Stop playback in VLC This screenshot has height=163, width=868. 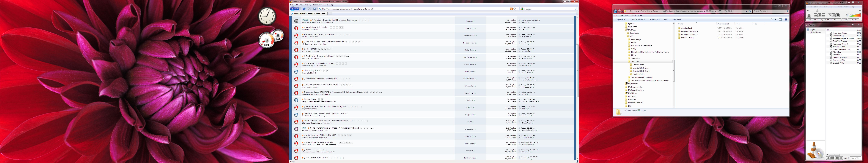819,15
